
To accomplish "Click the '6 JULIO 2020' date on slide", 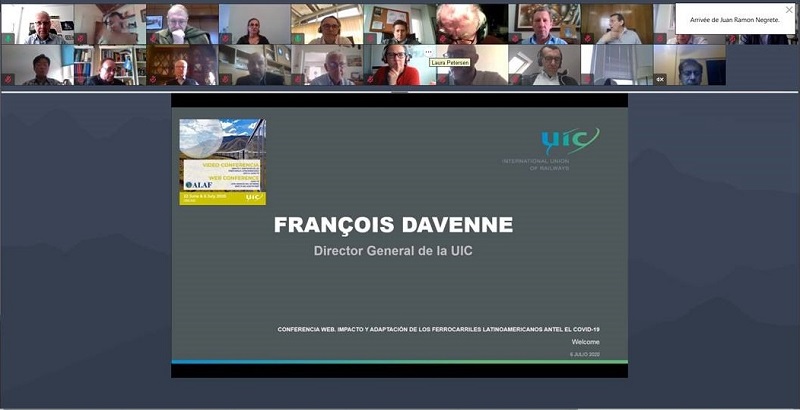I will pos(585,354).
